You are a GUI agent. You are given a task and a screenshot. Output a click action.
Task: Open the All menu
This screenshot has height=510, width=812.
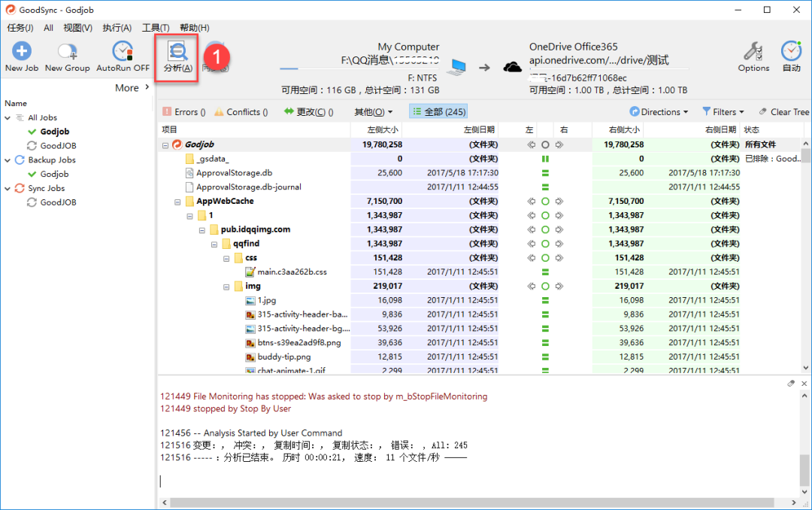49,28
